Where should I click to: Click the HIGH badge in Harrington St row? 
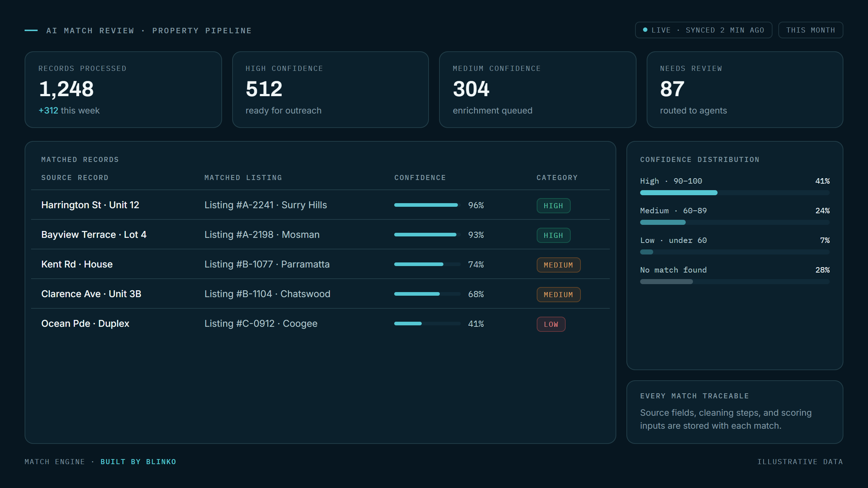pyautogui.click(x=553, y=206)
